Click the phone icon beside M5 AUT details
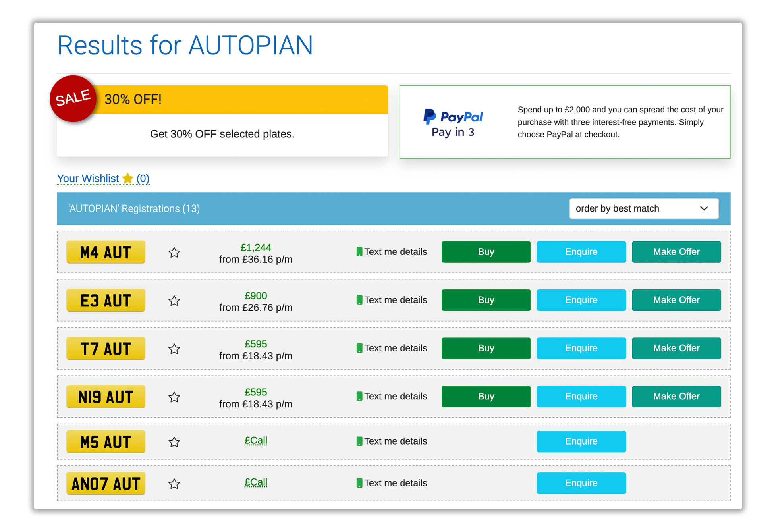Screen dimensions: 776x532 (359, 441)
